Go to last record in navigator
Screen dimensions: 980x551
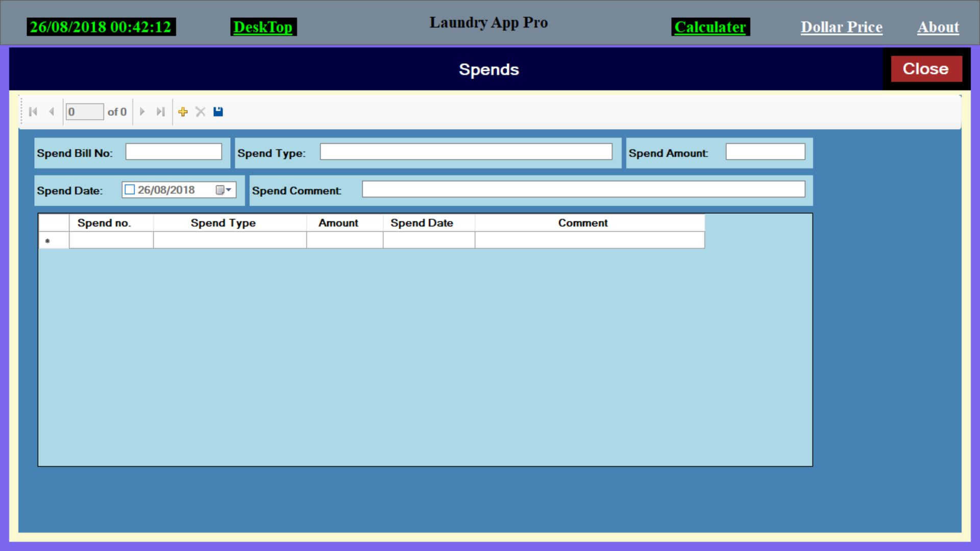161,112
